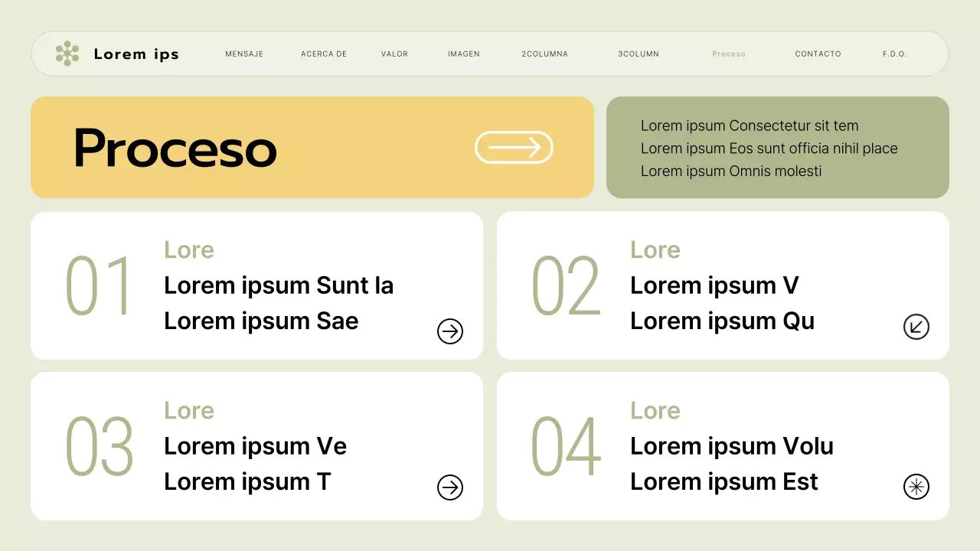
Task: Navigate to 2COLUMNA in the top bar
Action: (544, 54)
